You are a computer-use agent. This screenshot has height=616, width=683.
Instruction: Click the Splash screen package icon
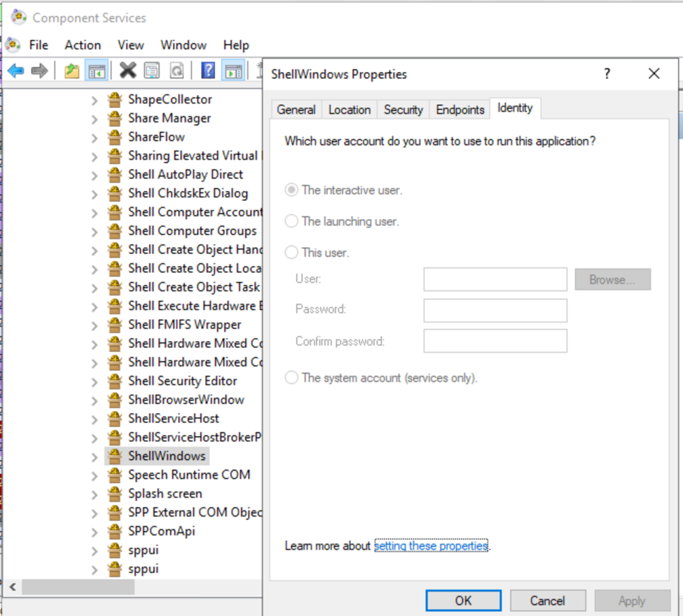[115, 493]
